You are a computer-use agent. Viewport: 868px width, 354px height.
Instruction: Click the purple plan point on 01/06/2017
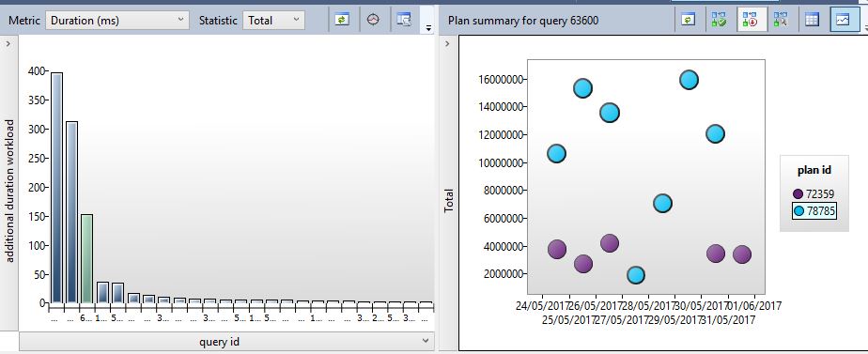742,254
